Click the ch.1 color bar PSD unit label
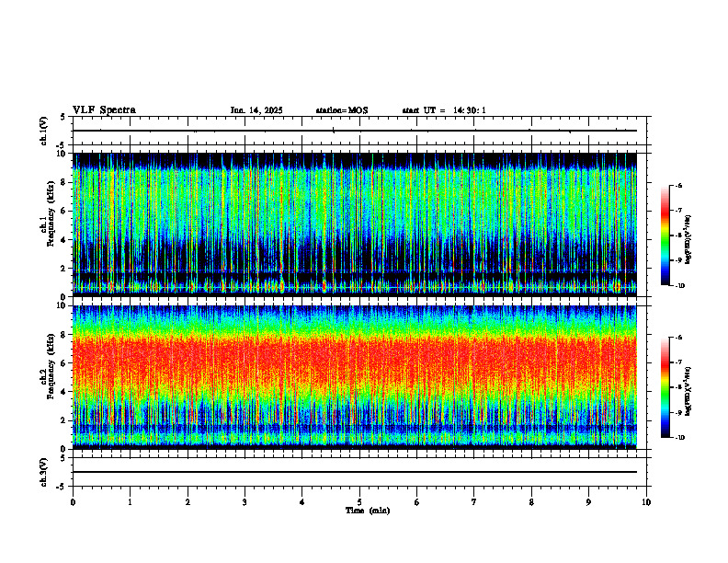This screenshot has height=563, width=728. [688, 240]
